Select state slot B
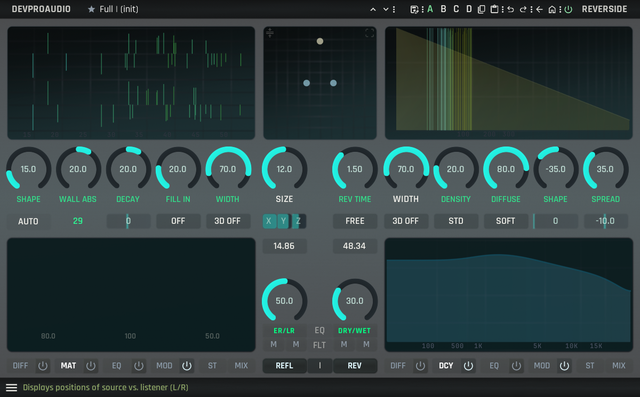The height and width of the screenshot is (397, 640). [443, 9]
